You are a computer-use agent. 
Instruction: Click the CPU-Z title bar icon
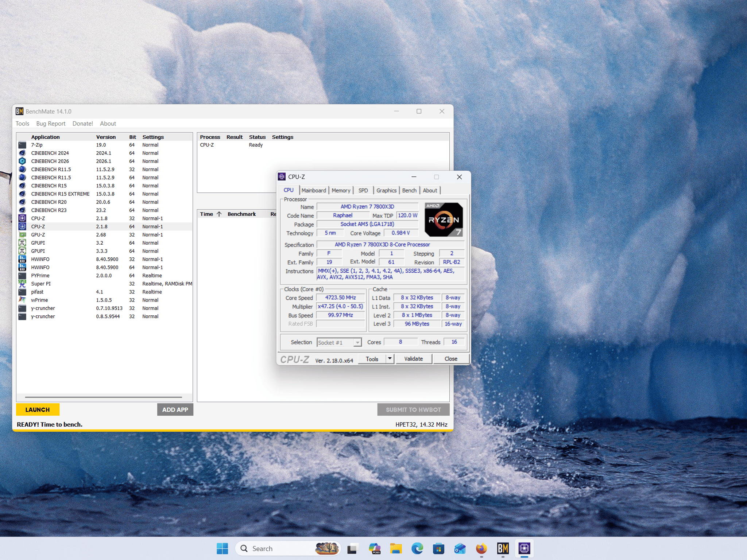point(282,177)
